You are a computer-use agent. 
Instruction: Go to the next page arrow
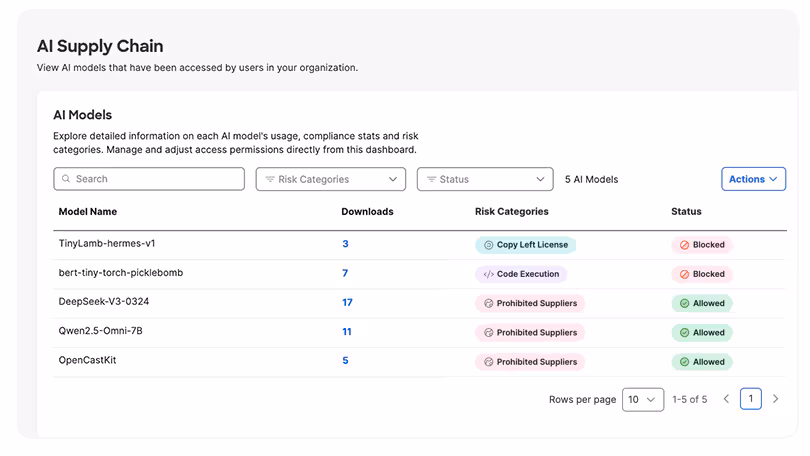tap(775, 399)
